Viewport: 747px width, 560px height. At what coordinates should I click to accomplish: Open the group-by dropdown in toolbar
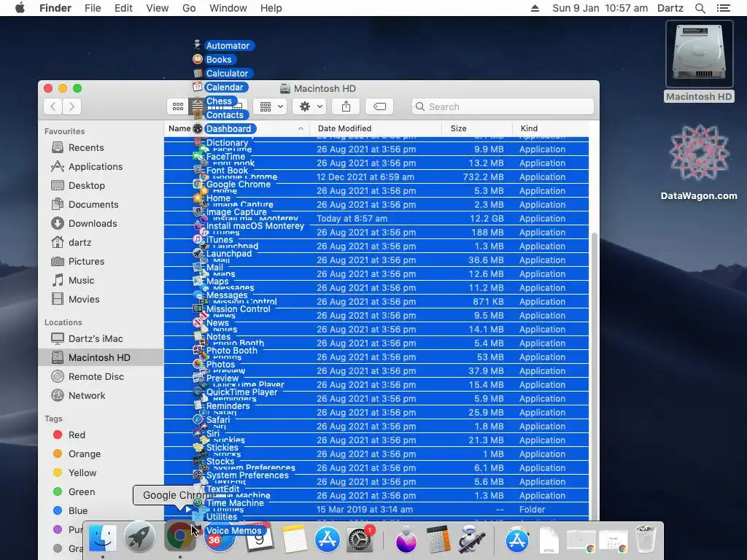270,106
